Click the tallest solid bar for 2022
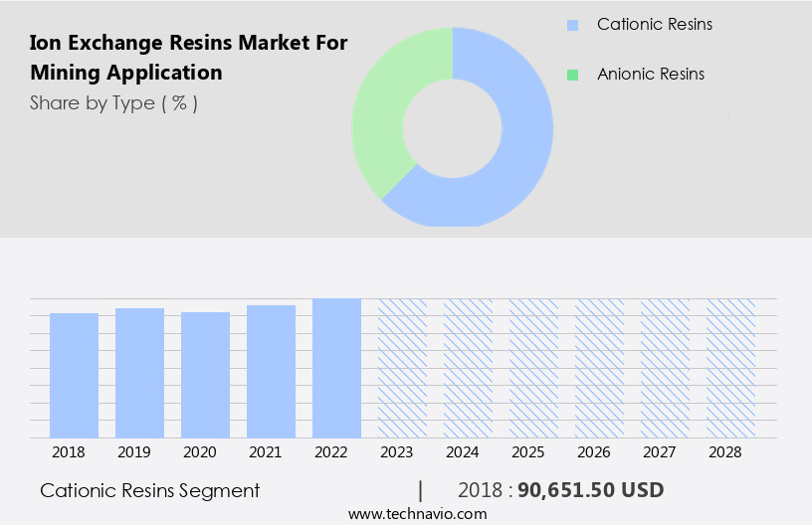 point(336,368)
